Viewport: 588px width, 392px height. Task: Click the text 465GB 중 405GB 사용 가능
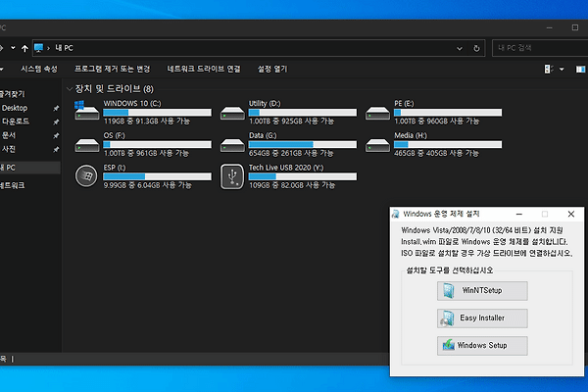436,154
